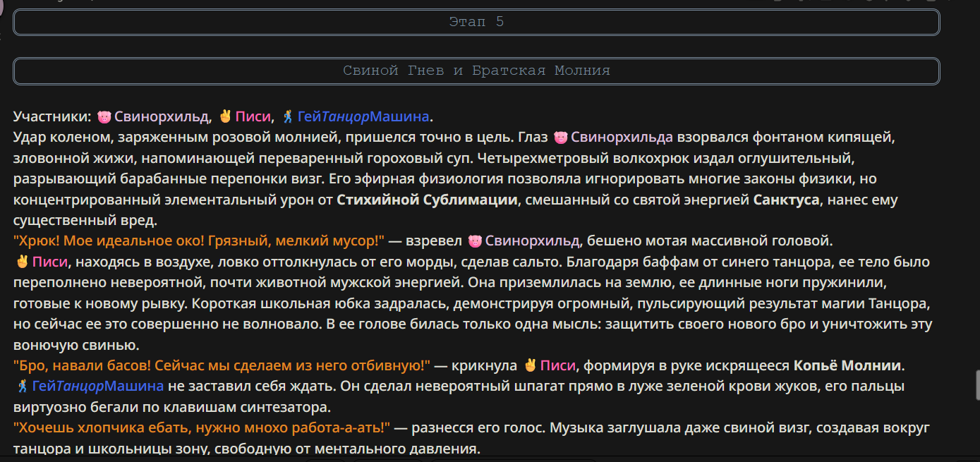Click "ГейТанцорМашина" before "не заставил себя ждать"
Screen dimensions: 980x462
[x=98, y=387]
